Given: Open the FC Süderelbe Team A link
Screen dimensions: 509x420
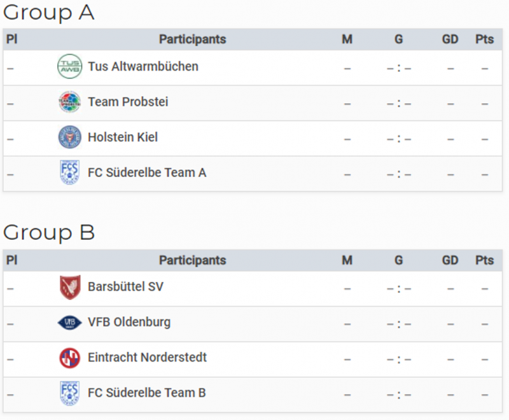Looking at the screenshot, I should pyautogui.click(x=147, y=172).
